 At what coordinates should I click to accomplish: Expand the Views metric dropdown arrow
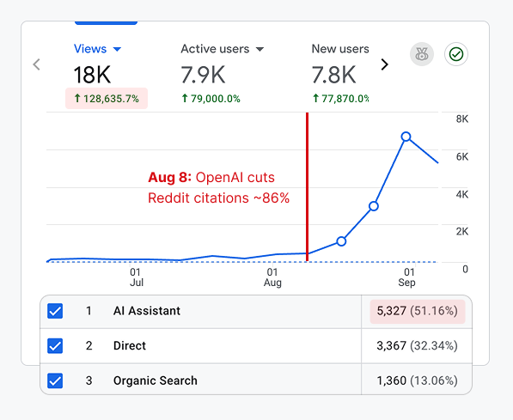(x=117, y=50)
